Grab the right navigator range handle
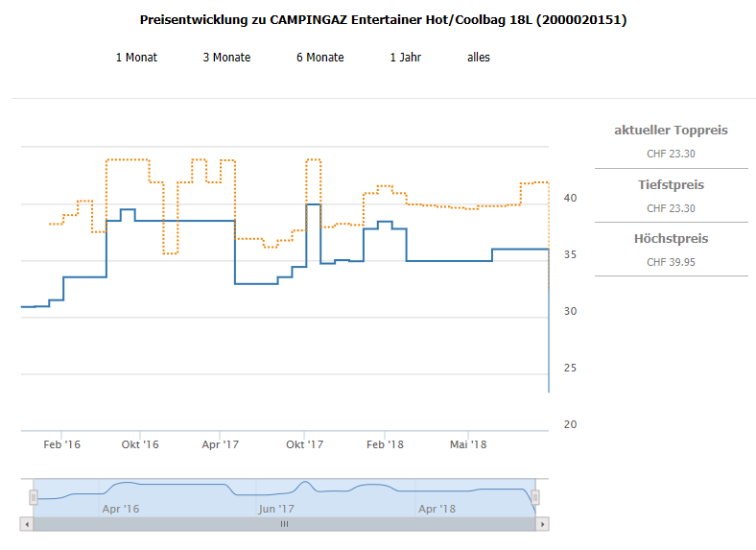Screen dimensions: 756x550 535,497
